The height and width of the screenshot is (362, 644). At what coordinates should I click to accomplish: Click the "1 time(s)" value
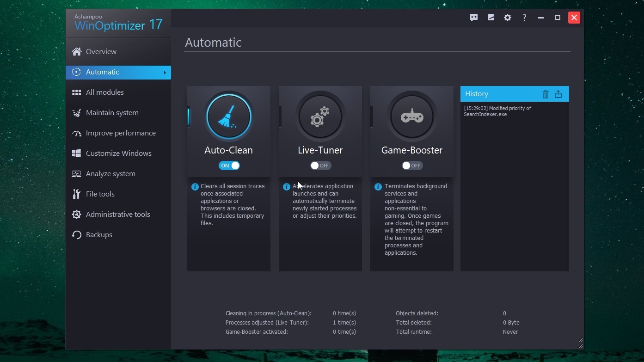point(344,323)
